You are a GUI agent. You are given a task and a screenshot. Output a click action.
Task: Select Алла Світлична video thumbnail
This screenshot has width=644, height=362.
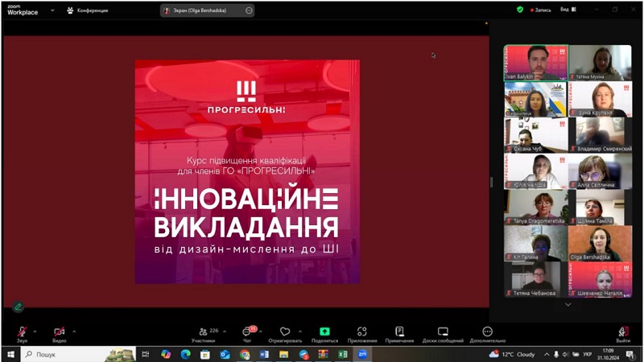(x=600, y=171)
